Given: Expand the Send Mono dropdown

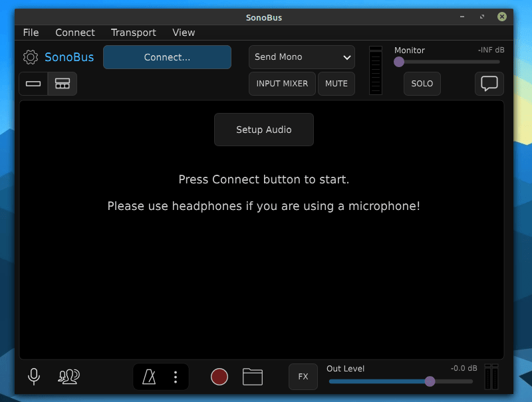Looking at the screenshot, I should [302, 57].
